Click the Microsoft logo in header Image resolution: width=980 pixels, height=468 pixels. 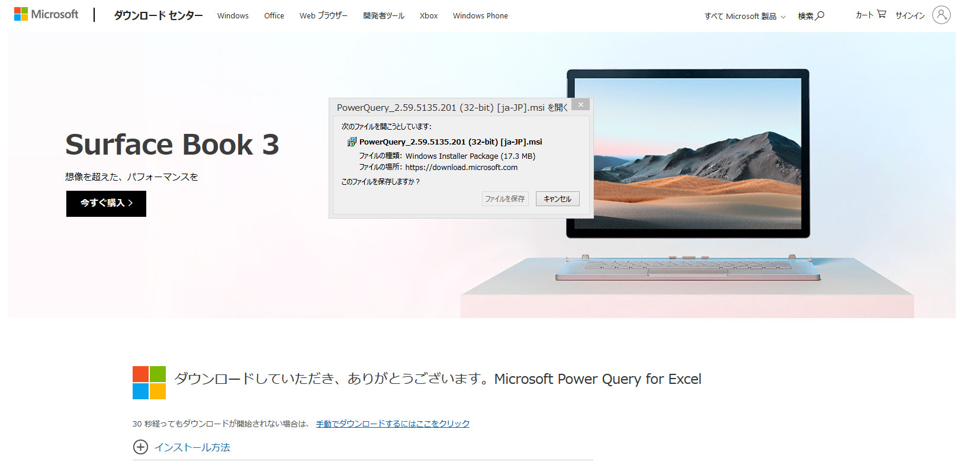46,14
